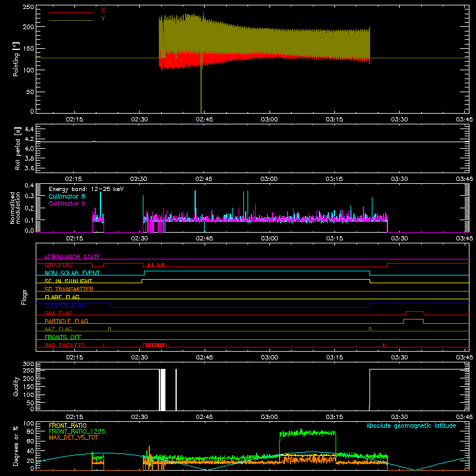The width and height of the screenshot is (476, 476).
Task: Click the Y legend letter
Action: tap(103, 18)
